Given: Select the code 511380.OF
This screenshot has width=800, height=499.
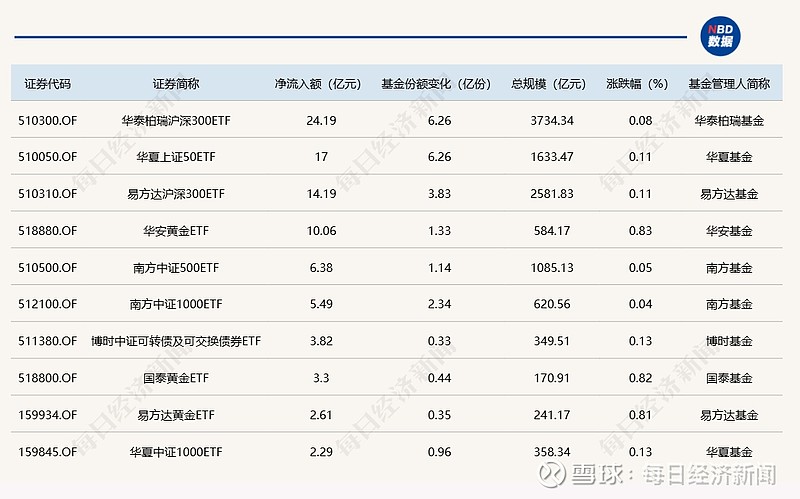Looking at the screenshot, I should 47,341.
